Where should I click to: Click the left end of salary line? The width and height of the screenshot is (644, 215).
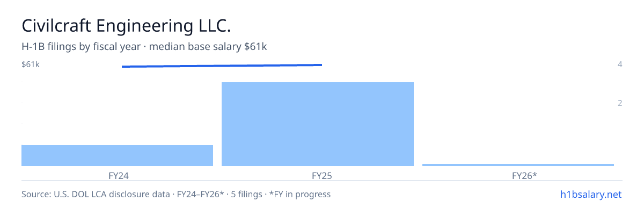coord(123,67)
